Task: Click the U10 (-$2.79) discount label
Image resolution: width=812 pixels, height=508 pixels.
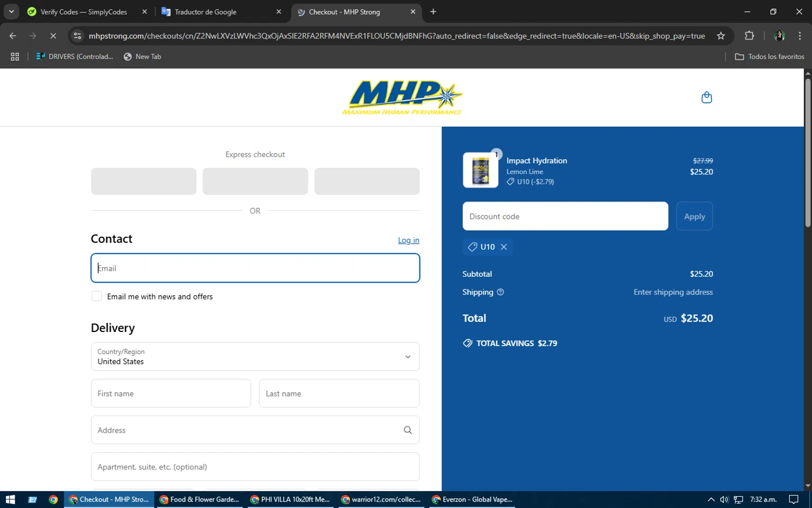Action: coord(535,182)
